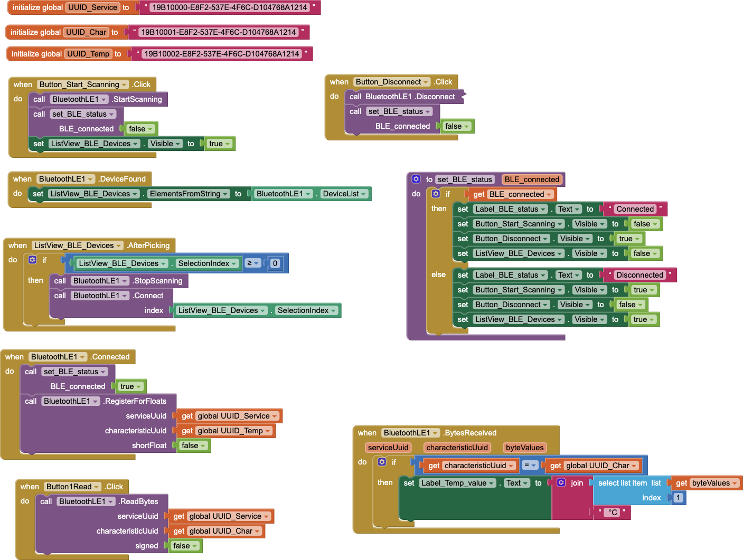Toggle shortFloat false value in RegisterForFloats

pos(193,445)
